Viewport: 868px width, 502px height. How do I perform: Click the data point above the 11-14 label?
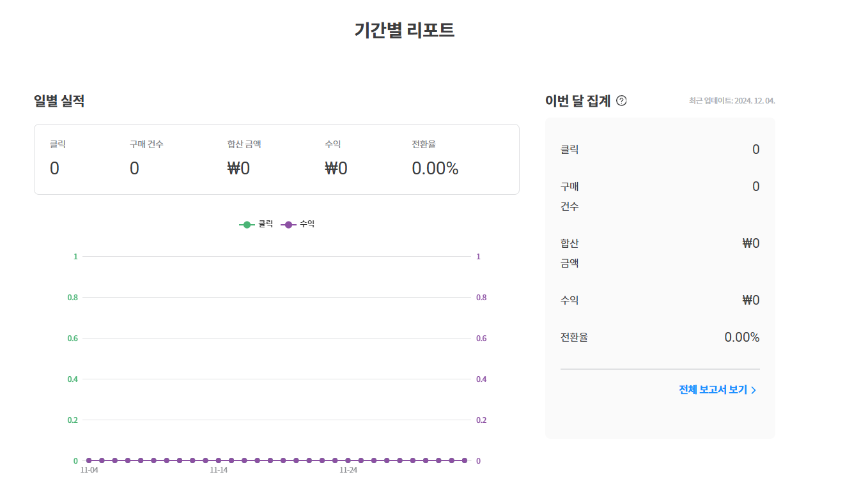click(x=218, y=460)
